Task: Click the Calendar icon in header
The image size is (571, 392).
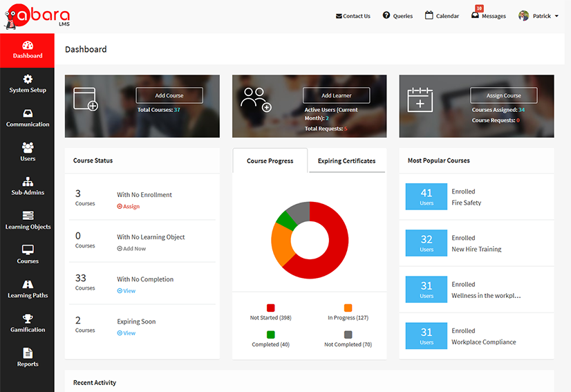Action: point(429,15)
